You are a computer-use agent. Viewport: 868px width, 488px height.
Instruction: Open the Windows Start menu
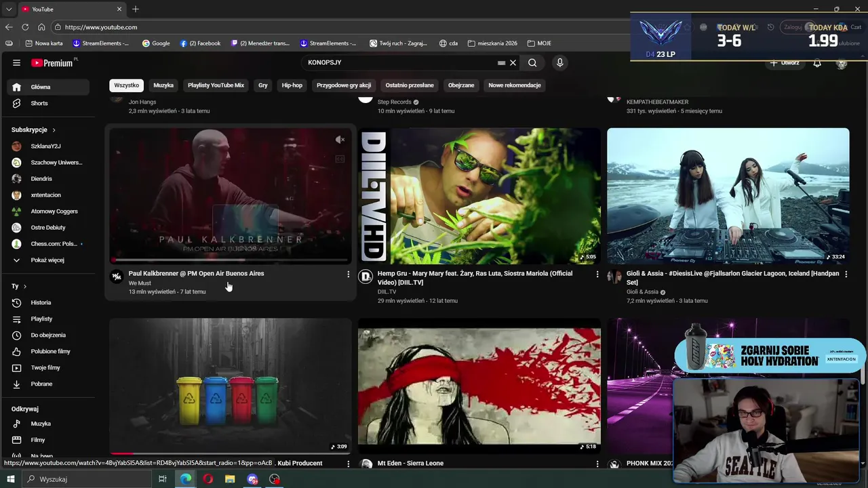(x=10, y=479)
